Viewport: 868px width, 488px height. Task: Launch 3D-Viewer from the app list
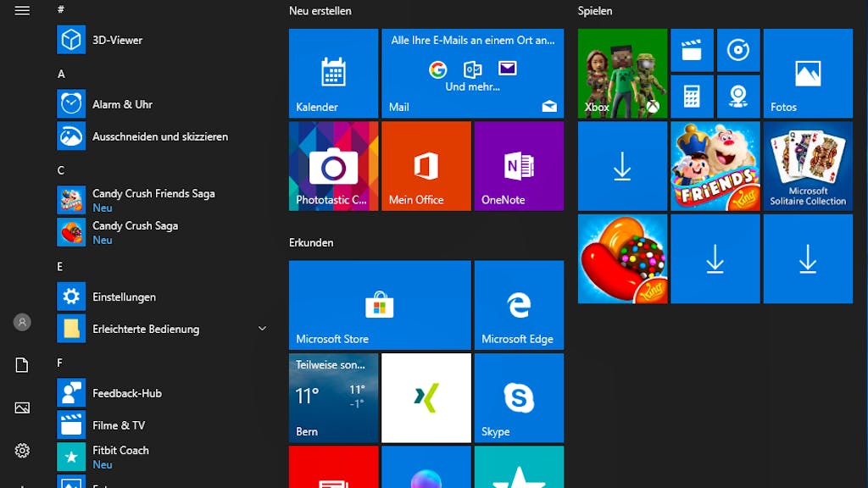point(162,40)
